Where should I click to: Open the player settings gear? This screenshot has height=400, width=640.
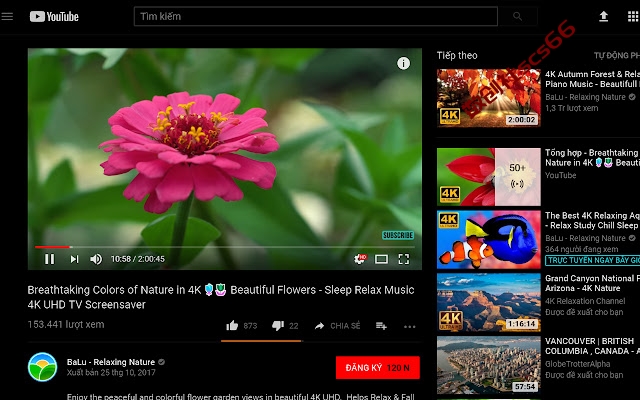360,259
